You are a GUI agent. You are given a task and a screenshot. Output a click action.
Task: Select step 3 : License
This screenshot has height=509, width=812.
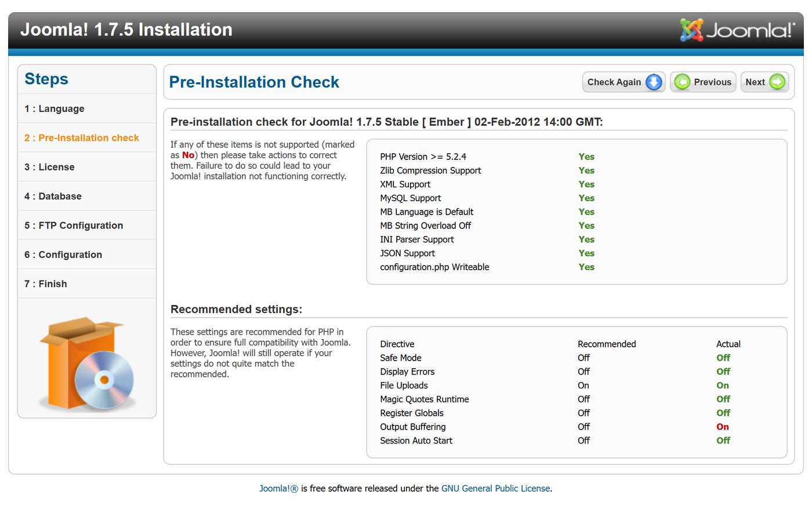click(x=49, y=167)
